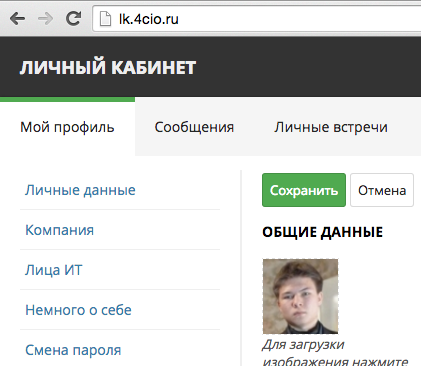Click the ЛИЧНЫЙ КАБИНЕТ header title
Screen dimensions: 421x366
[107, 68]
